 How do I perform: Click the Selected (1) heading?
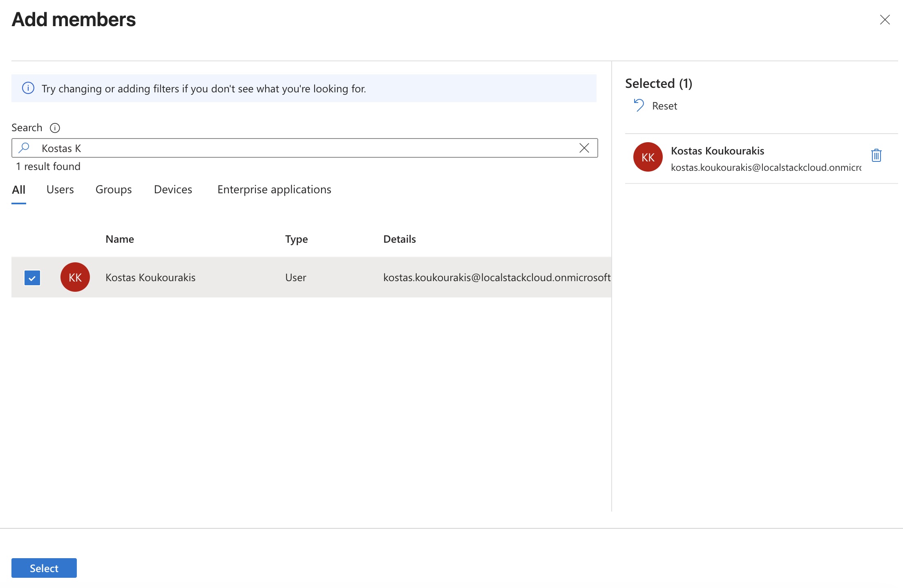coord(659,83)
